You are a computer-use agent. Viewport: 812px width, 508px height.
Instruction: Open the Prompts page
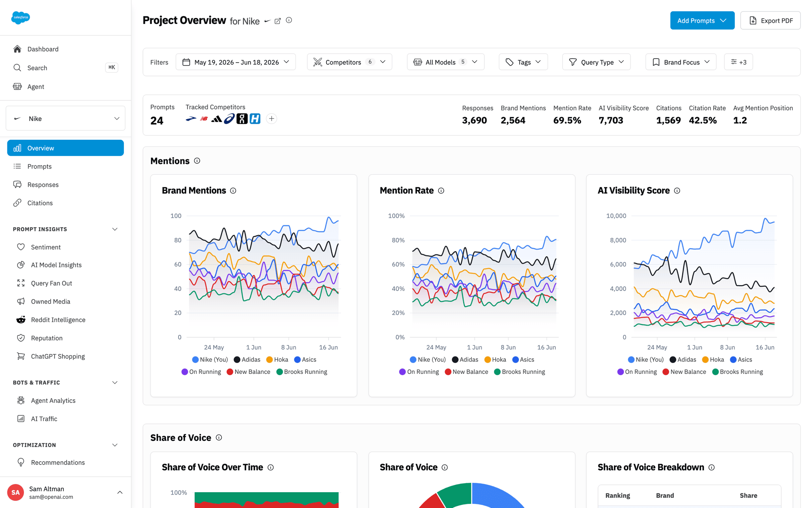tap(65, 166)
